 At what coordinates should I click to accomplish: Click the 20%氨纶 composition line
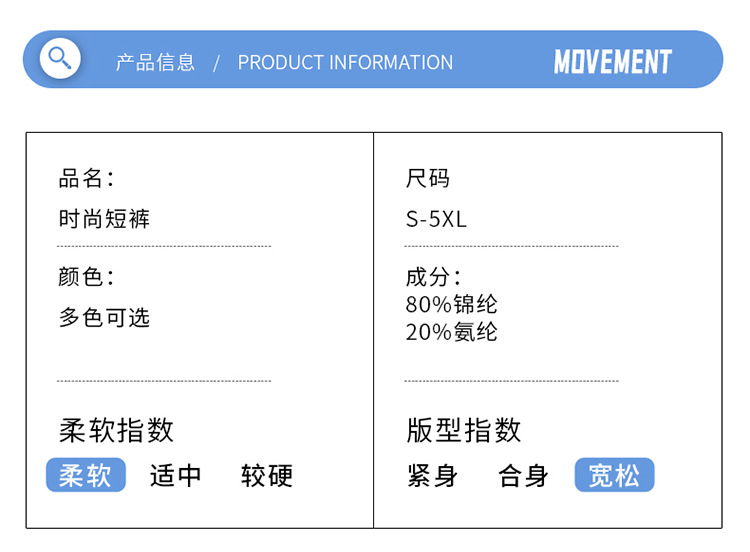click(x=451, y=331)
